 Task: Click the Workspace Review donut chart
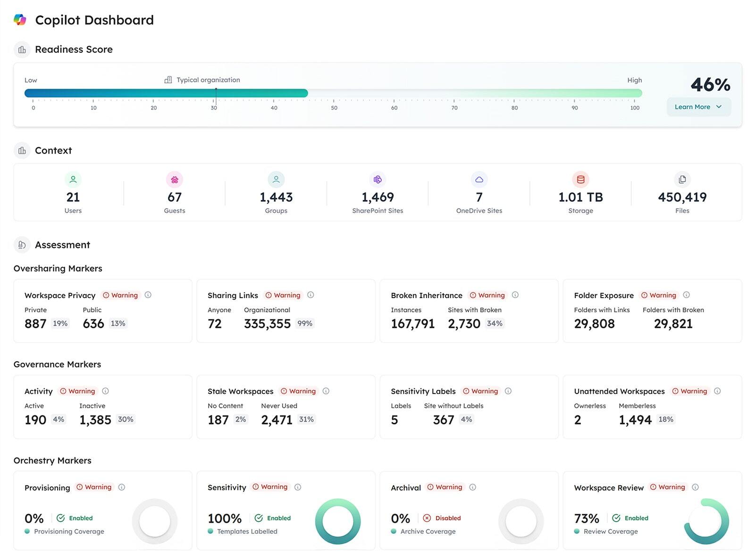[x=705, y=521]
